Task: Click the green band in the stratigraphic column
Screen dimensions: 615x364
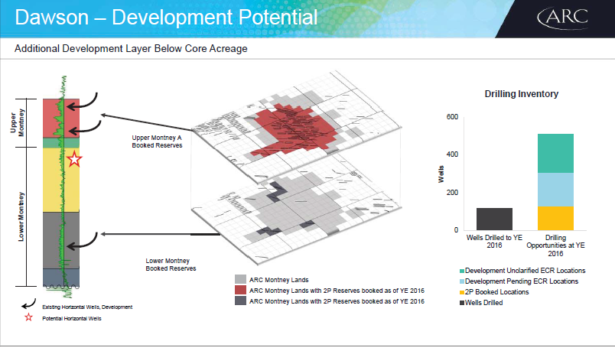Action: tap(61, 142)
